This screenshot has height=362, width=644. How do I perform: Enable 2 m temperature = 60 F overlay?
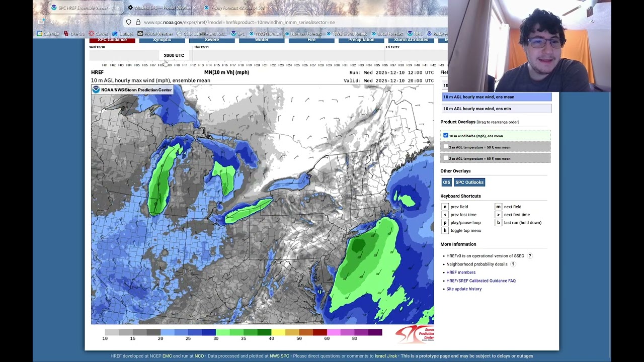pos(446,158)
